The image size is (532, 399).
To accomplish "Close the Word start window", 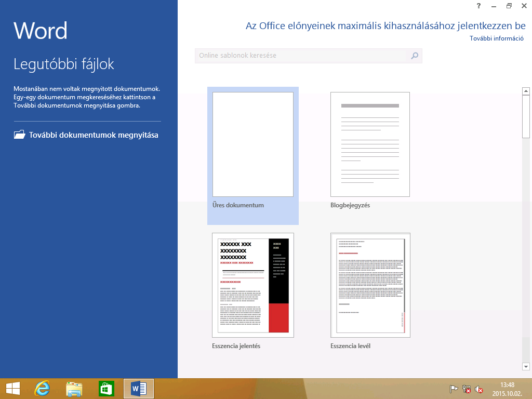I will 524,6.
